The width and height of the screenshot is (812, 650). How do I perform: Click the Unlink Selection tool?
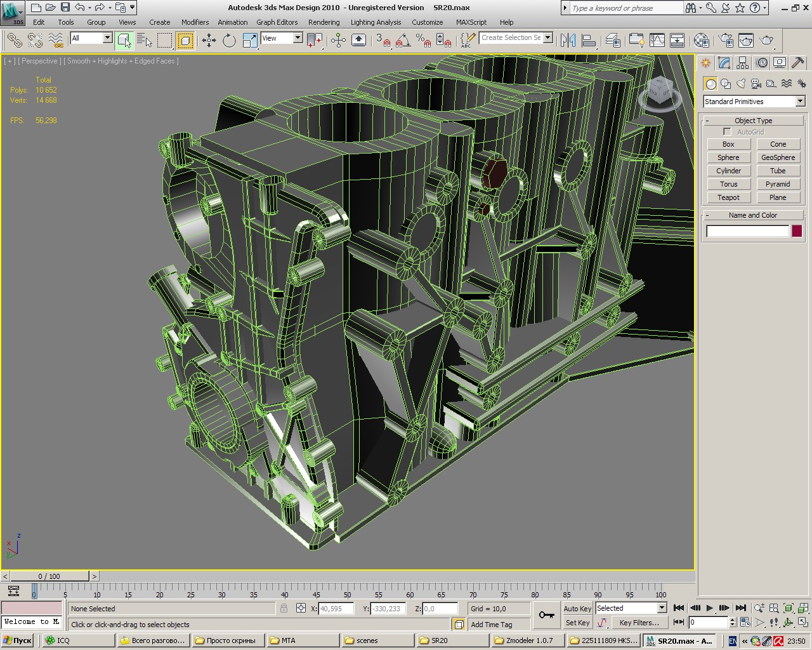coord(36,41)
